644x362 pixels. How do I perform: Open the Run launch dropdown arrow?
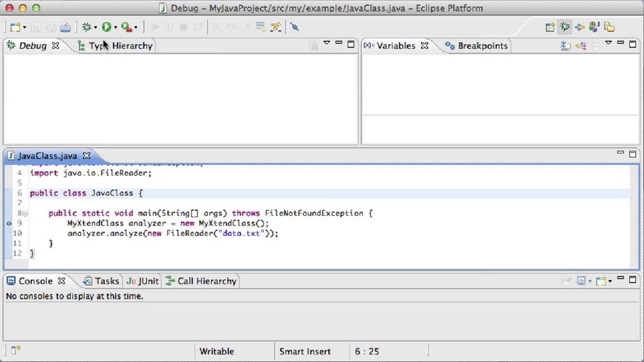tap(116, 27)
